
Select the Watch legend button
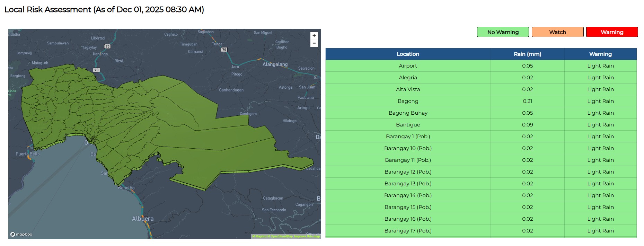557,32
